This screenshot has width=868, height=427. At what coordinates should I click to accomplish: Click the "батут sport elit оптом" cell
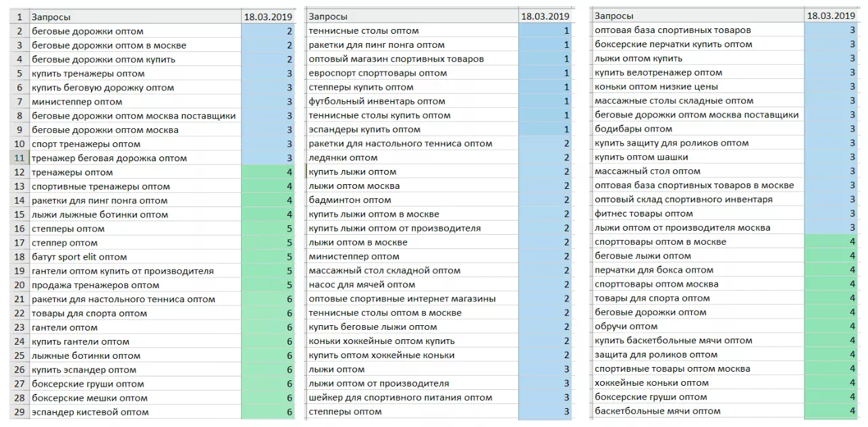click(135, 257)
